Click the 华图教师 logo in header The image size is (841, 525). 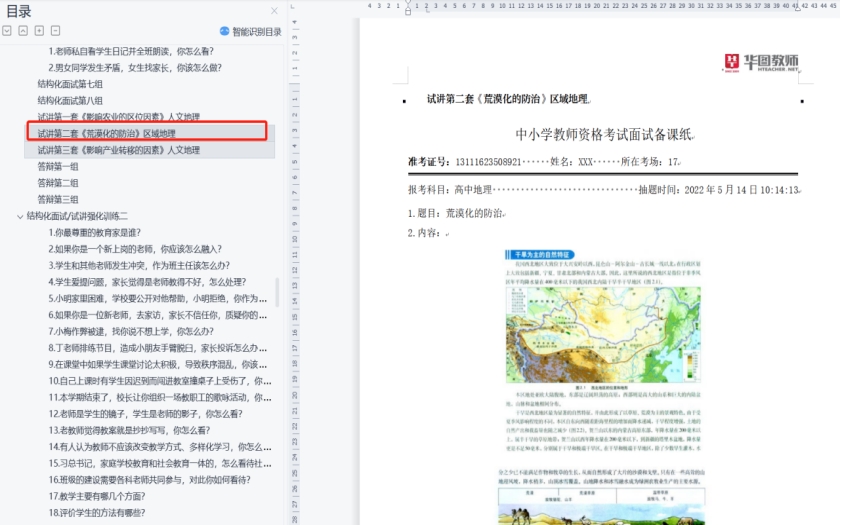tap(762, 63)
